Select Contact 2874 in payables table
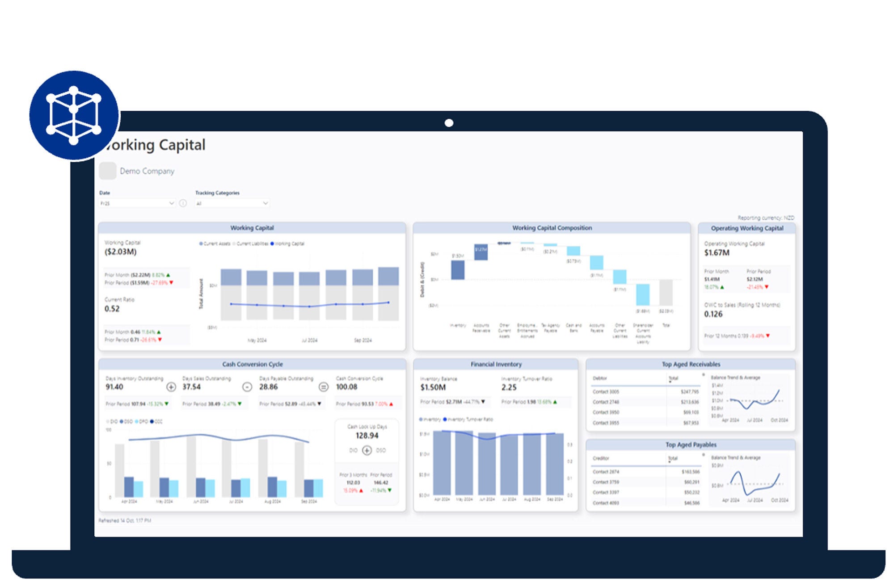 606,472
